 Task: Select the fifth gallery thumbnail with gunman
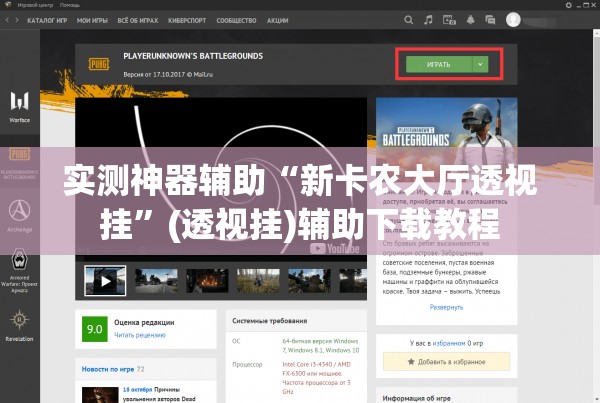[310, 281]
